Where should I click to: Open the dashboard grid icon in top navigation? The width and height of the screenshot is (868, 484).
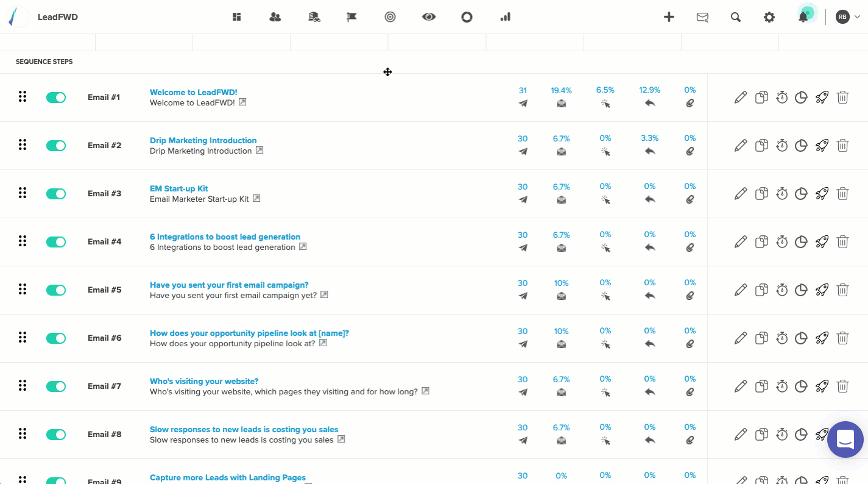pyautogui.click(x=237, y=17)
